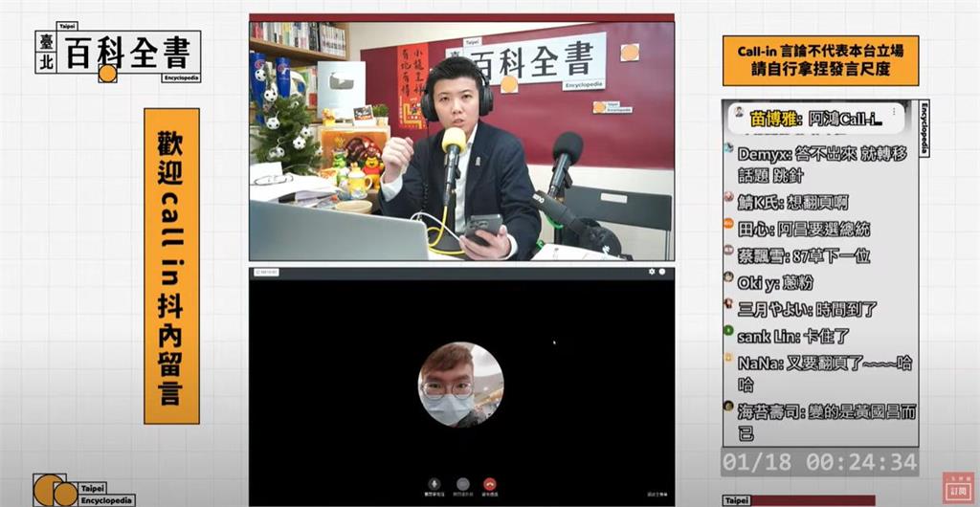Click the host video feed
The width and height of the screenshot is (980, 507).
pos(461,141)
